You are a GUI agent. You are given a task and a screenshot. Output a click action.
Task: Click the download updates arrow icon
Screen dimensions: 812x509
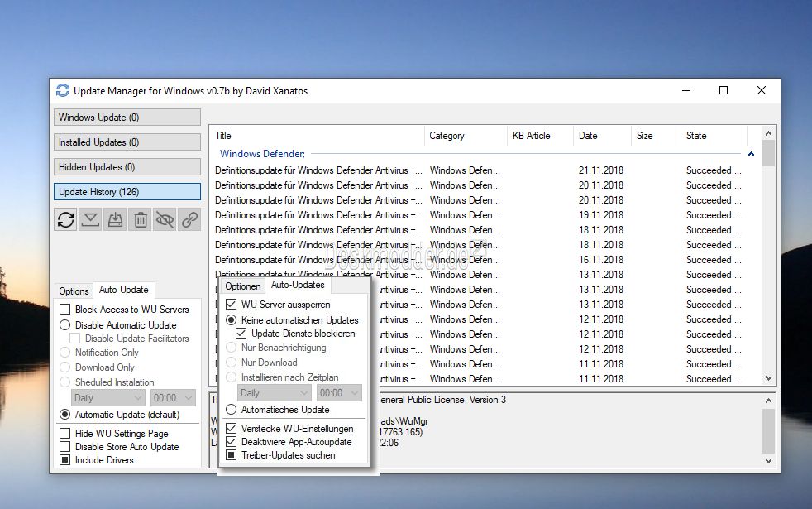pyautogui.click(x=91, y=219)
